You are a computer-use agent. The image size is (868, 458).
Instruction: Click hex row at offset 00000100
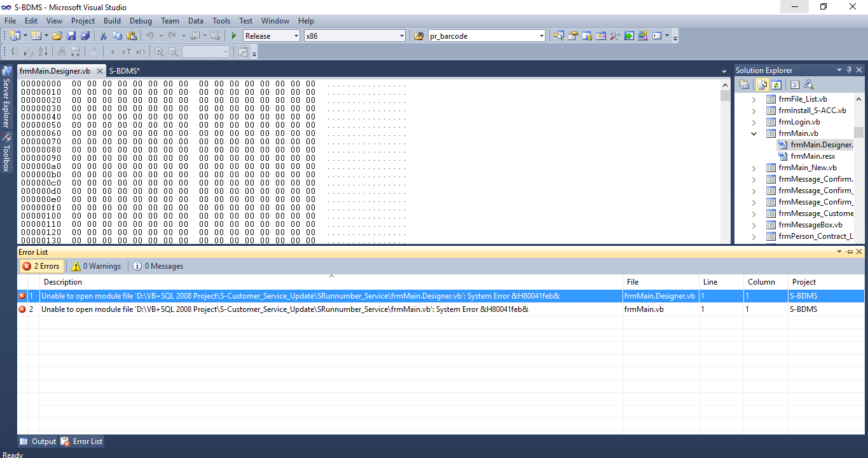tap(213, 216)
